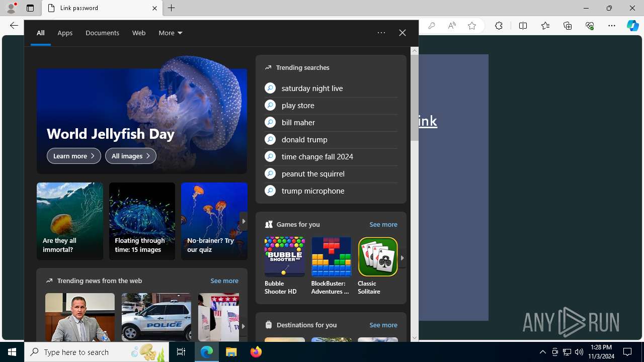The height and width of the screenshot is (362, 644).
Task: Select the All search tab
Action: [40, 33]
